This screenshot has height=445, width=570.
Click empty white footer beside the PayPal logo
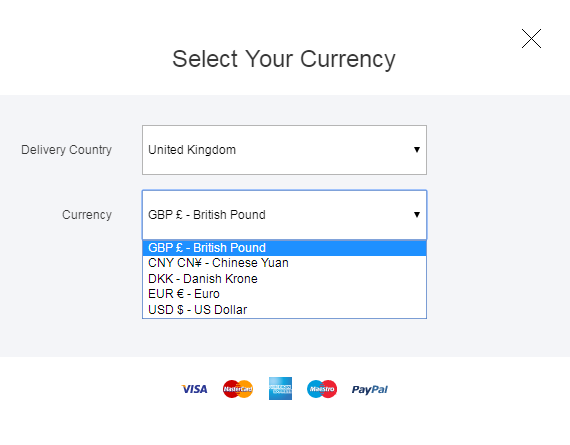point(473,390)
